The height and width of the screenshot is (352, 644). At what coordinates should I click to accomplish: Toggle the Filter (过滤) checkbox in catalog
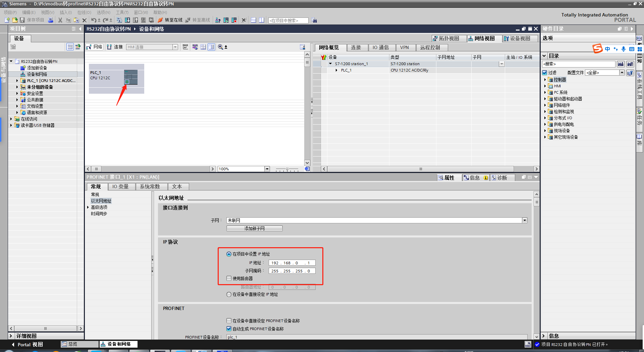coord(545,73)
